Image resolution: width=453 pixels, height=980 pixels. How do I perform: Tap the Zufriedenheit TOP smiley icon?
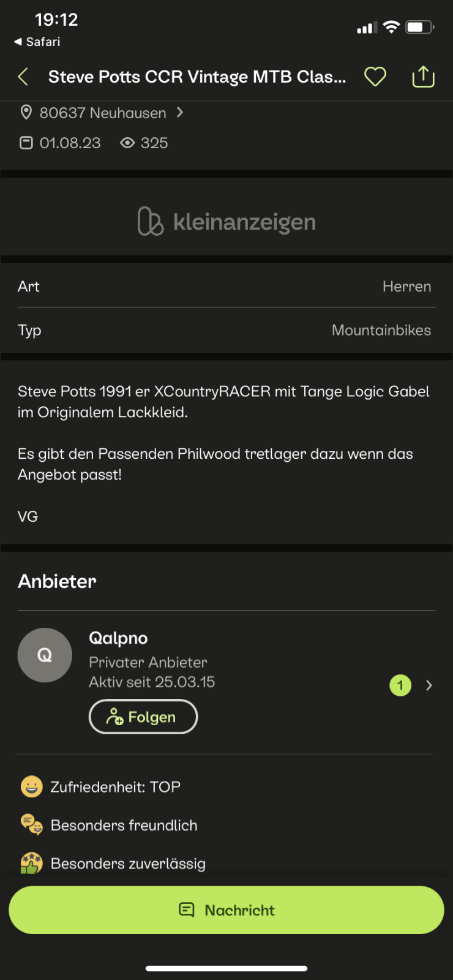[31, 786]
